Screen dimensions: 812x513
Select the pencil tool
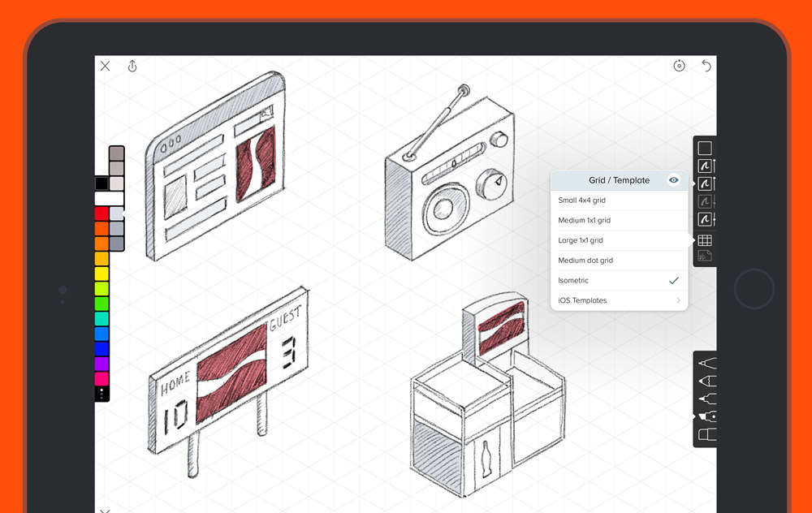(x=706, y=381)
